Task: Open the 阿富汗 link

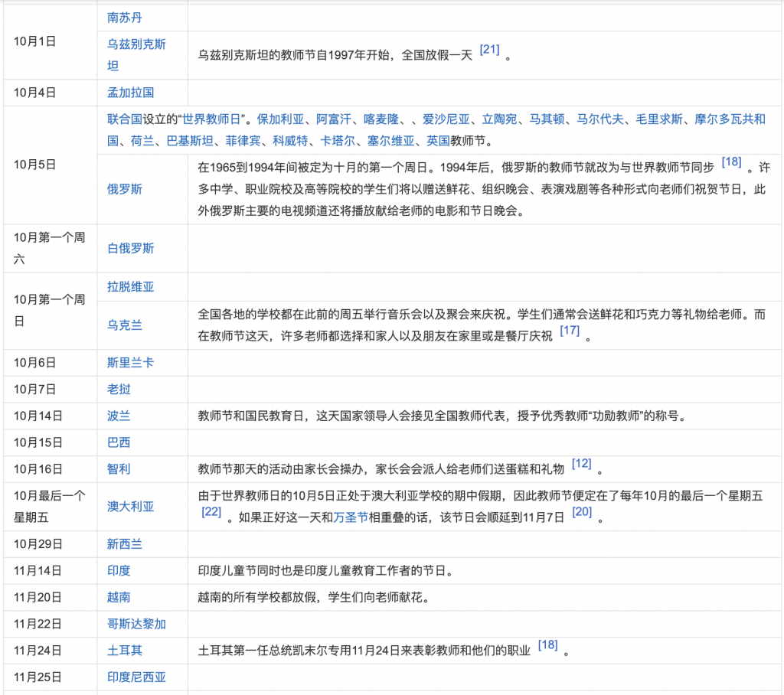Action: [334, 119]
